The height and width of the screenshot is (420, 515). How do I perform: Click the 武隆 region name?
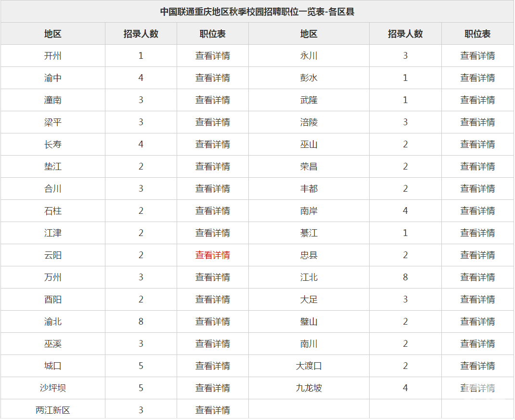click(x=309, y=100)
